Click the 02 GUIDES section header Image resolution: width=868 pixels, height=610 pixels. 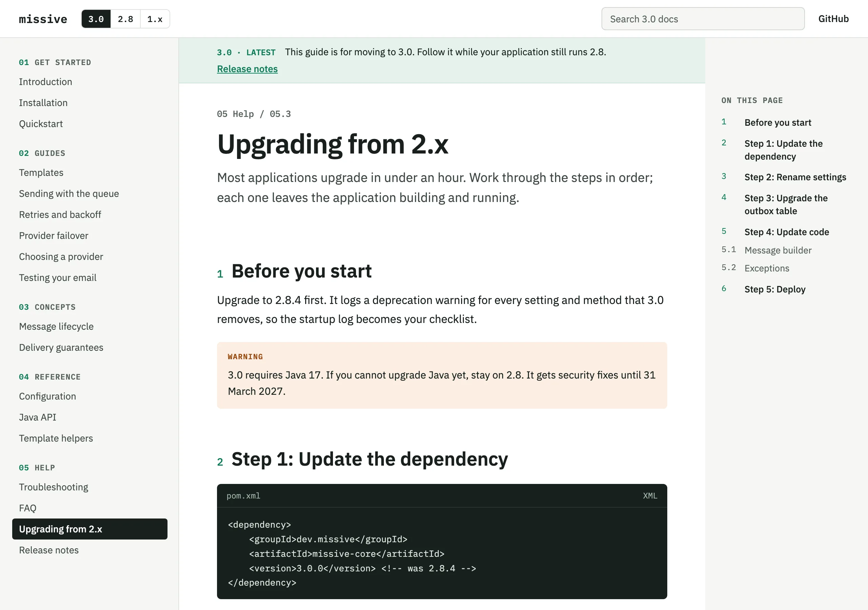pyautogui.click(x=42, y=153)
